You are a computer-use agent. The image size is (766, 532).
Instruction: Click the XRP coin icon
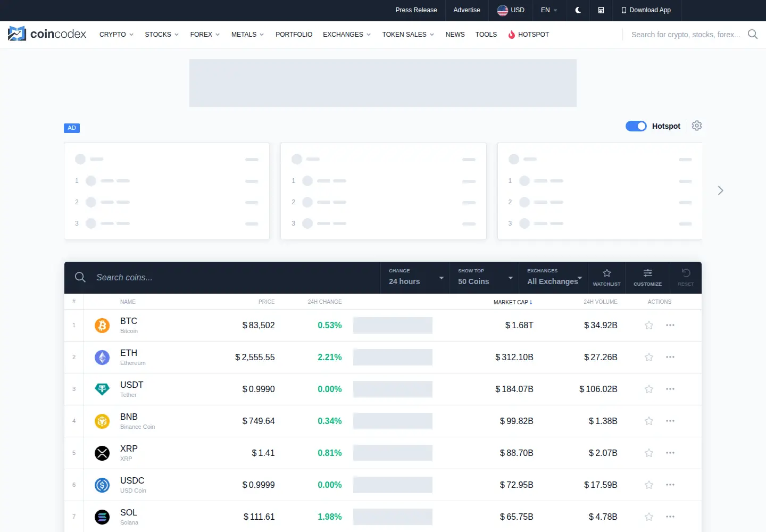click(x=102, y=453)
